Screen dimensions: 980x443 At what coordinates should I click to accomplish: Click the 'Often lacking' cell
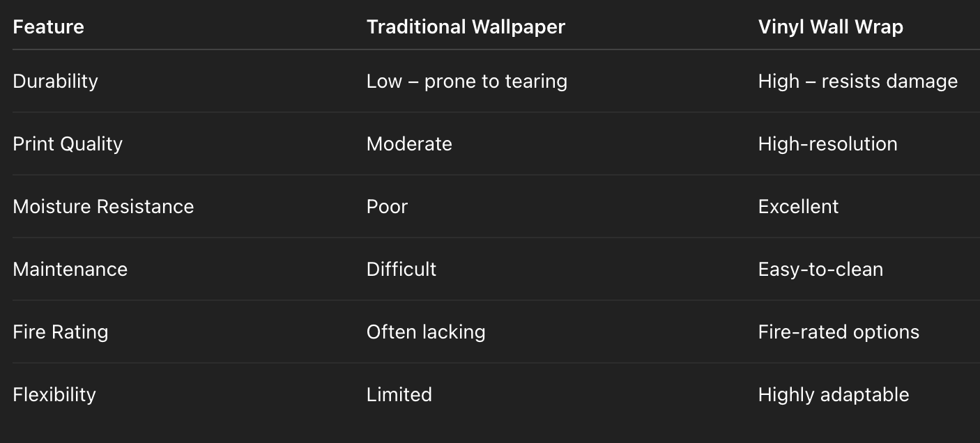click(426, 332)
